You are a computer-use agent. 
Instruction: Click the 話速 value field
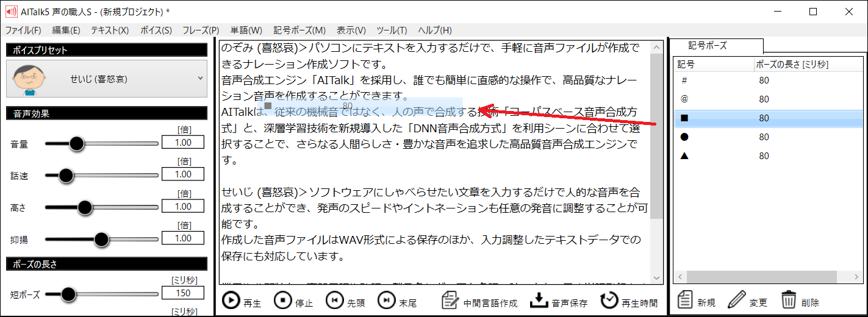pyautogui.click(x=184, y=174)
